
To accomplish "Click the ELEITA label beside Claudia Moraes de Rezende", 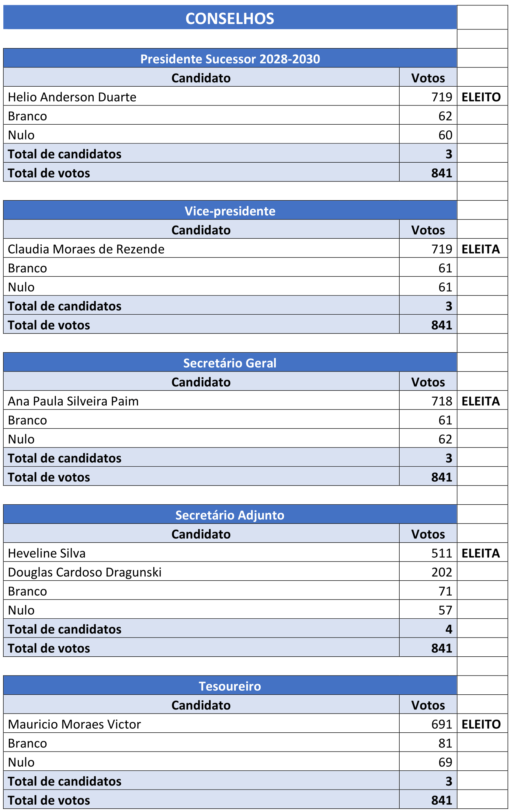I will pos(480,249).
